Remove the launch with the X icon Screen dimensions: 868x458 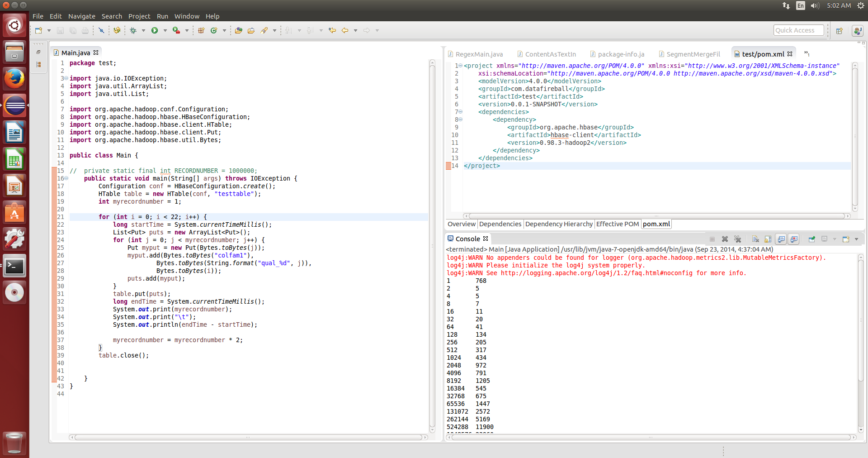(x=725, y=239)
